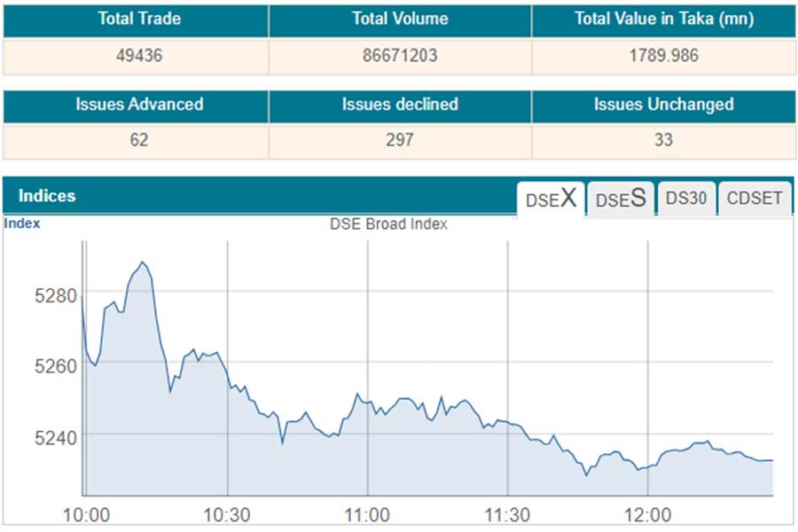
Task: Open the DSES index tab
Action: 621,199
